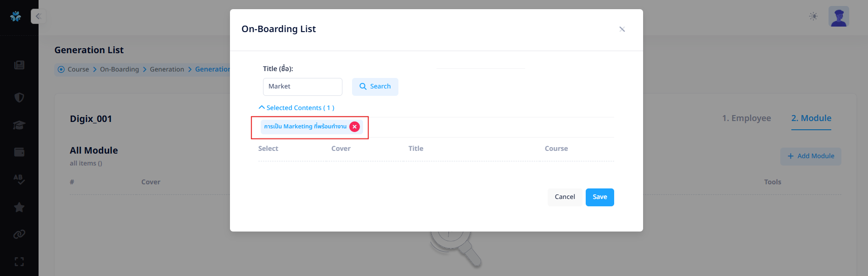868x276 pixels.
Task: Toggle the light/dark theme sun icon
Action: (x=813, y=17)
